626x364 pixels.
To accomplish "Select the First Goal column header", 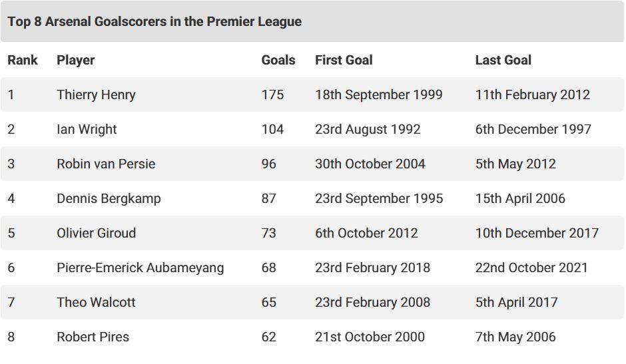I will tap(344, 60).
